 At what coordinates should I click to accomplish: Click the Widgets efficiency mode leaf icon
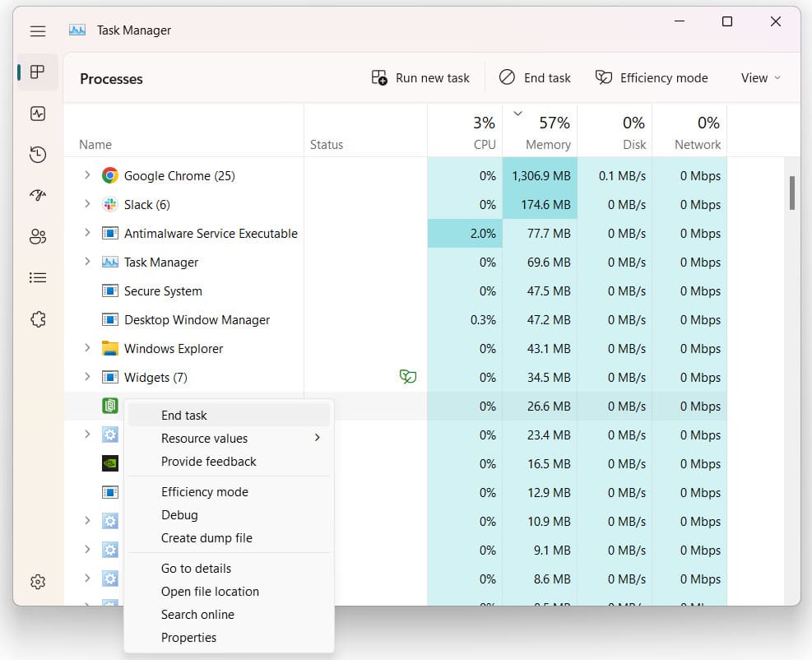(408, 376)
